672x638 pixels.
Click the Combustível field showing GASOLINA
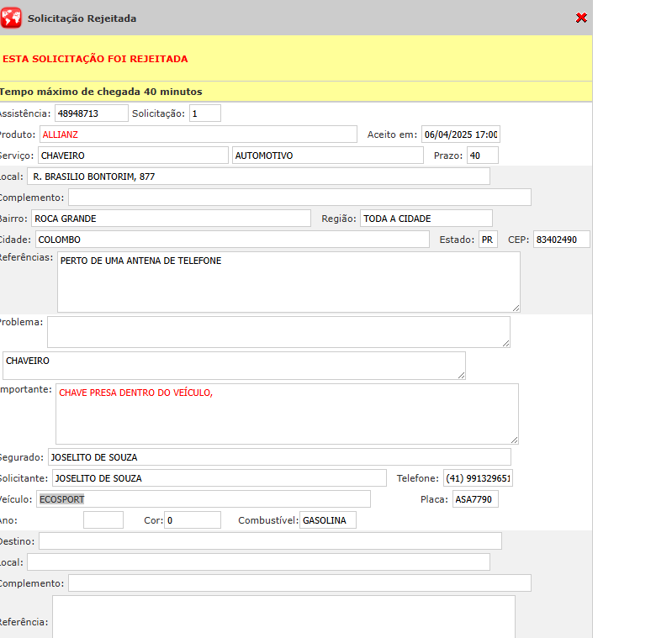(327, 520)
